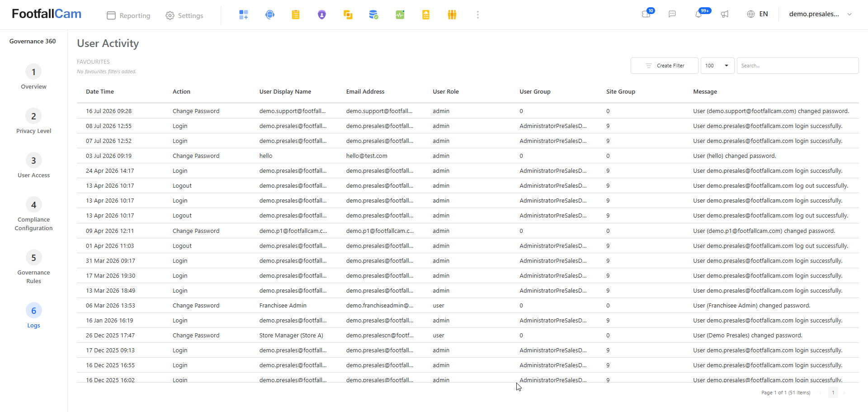The image size is (868, 412).
Task: Open the megaphone announcements icon
Action: pos(725,14)
